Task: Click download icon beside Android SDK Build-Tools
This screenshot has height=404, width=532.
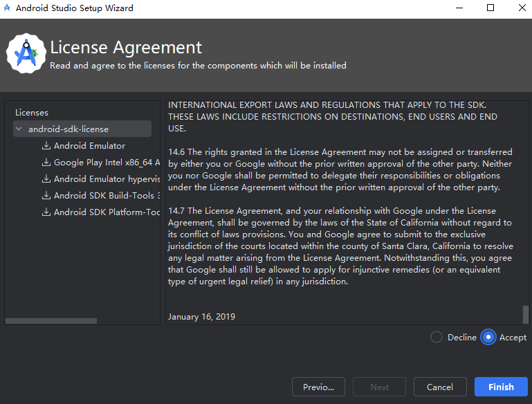Action: point(46,195)
